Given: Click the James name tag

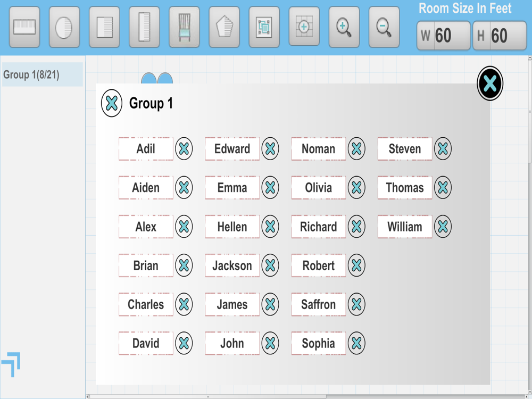Looking at the screenshot, I should point(232,304).
